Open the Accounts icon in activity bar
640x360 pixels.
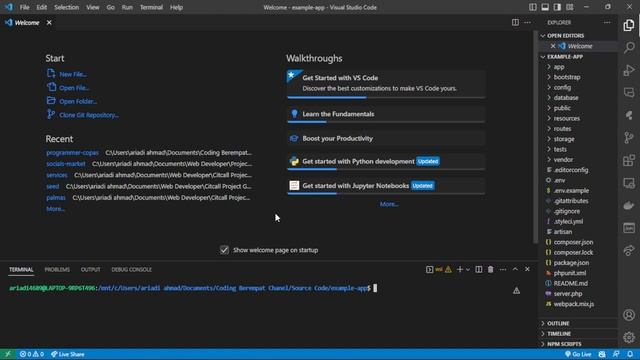(x=629, y=315)
